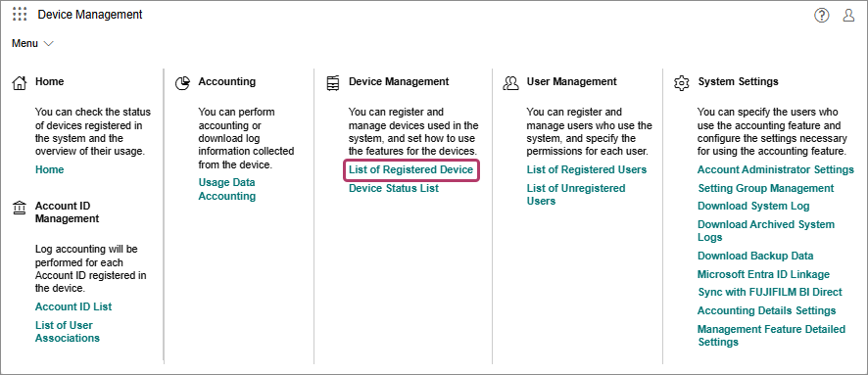This screenshot has width=868, height=375.
Task: Select Download Archived System Logs
Action: pyautogui.click(x=766, y=231)
